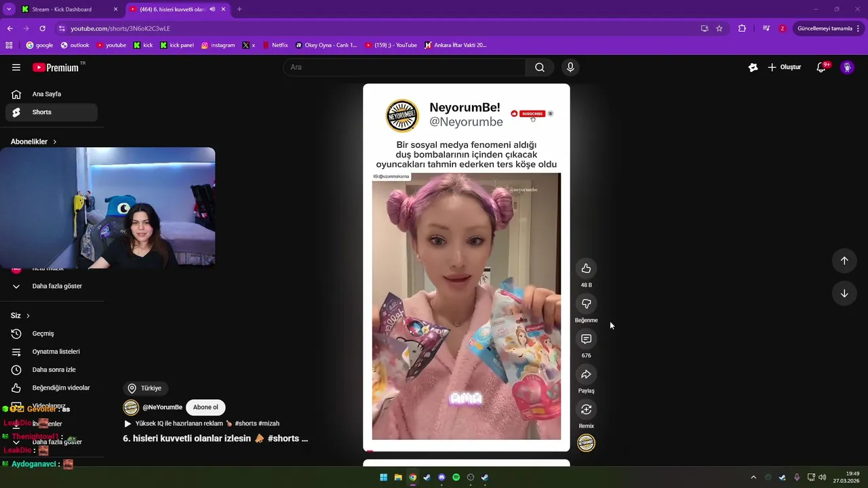Expand Abonelikler section chevron
This screenshot has height=488, width=868.
[x=55, y=142]
